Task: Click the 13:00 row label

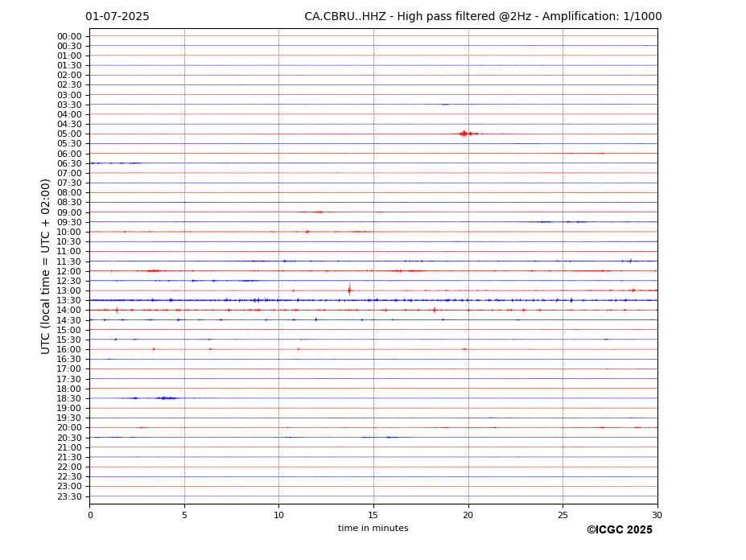Action: [69, 290]
